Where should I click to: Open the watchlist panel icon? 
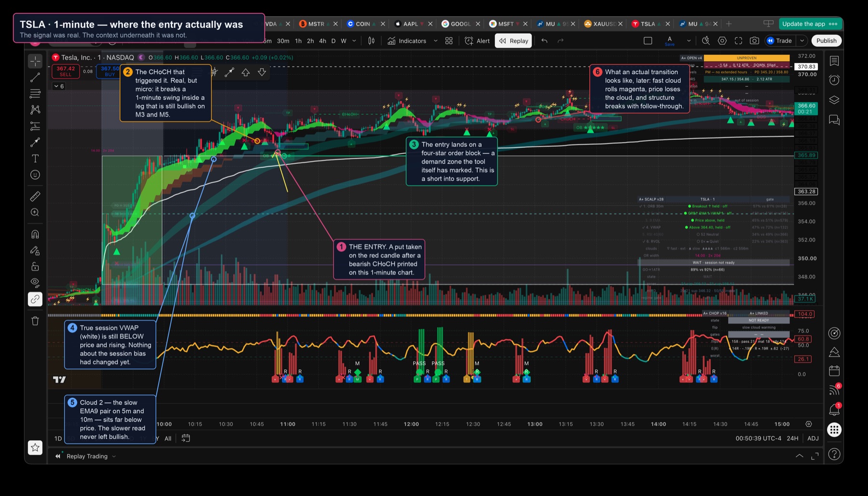pos(834,61)
